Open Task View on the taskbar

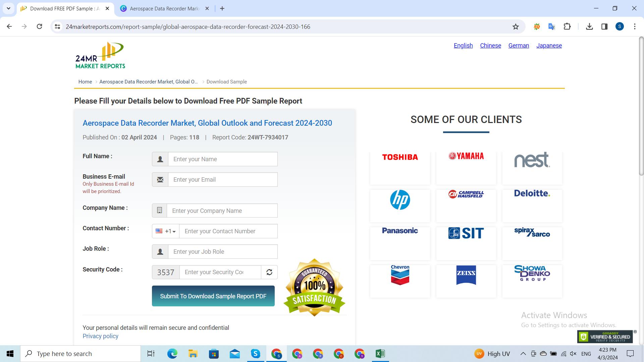point(151,354)
